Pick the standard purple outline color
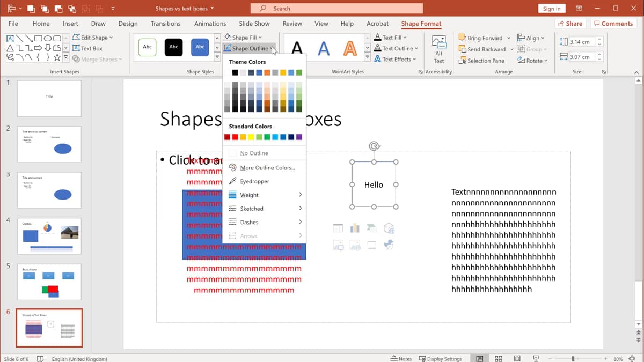644x362 pixels. click(299, 137)
